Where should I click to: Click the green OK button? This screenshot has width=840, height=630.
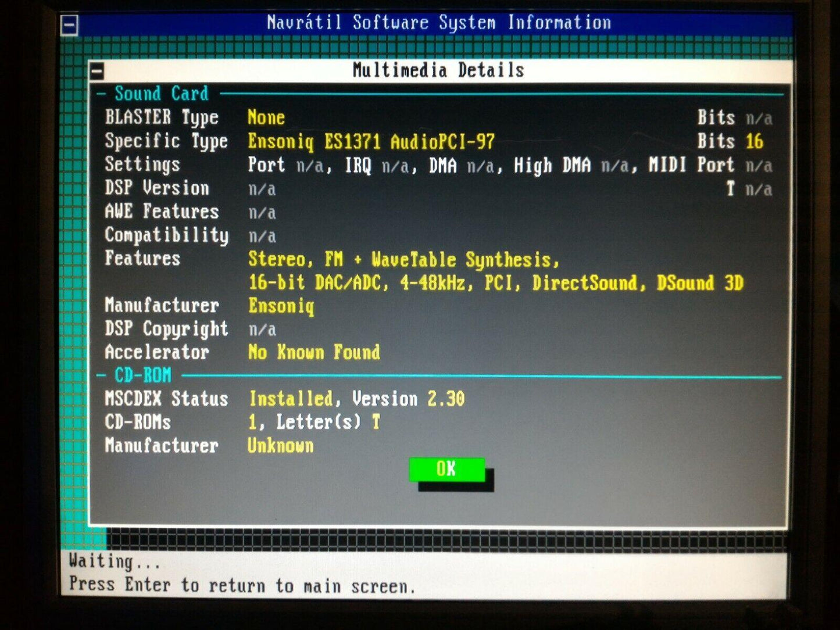coord(446,469)
